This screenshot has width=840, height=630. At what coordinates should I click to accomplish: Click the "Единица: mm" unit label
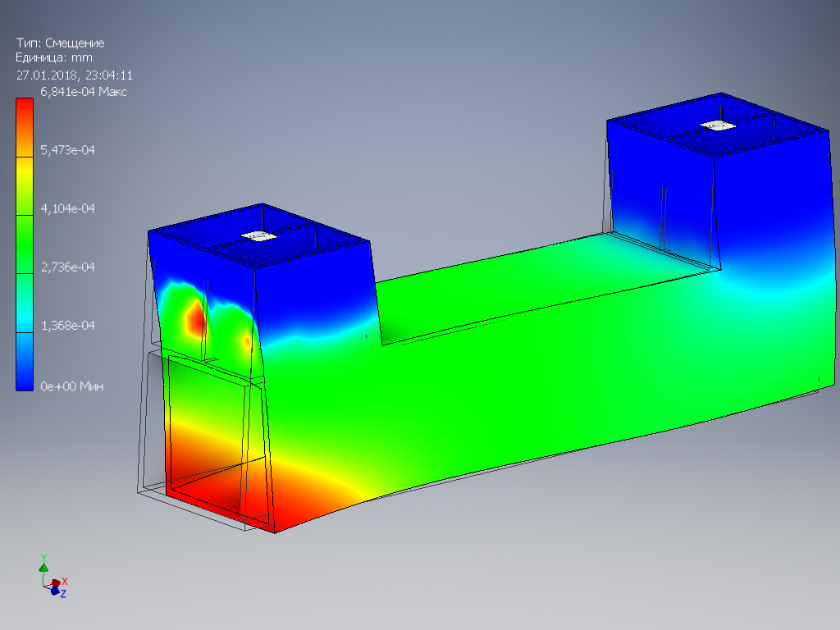[54, 57]
